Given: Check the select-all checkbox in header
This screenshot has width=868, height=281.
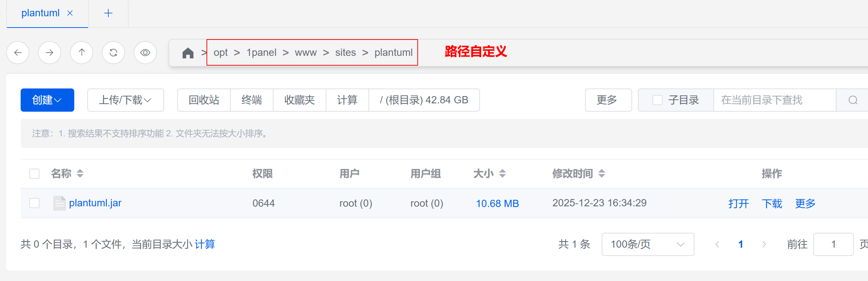Looking at the screenshot, I should click(34, 174).
